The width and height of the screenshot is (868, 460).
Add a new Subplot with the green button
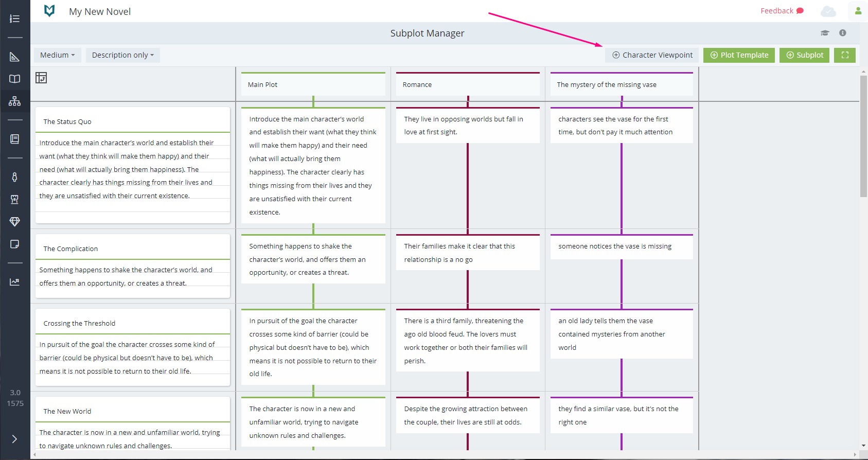pyautogui.click(x=804, y=55)
